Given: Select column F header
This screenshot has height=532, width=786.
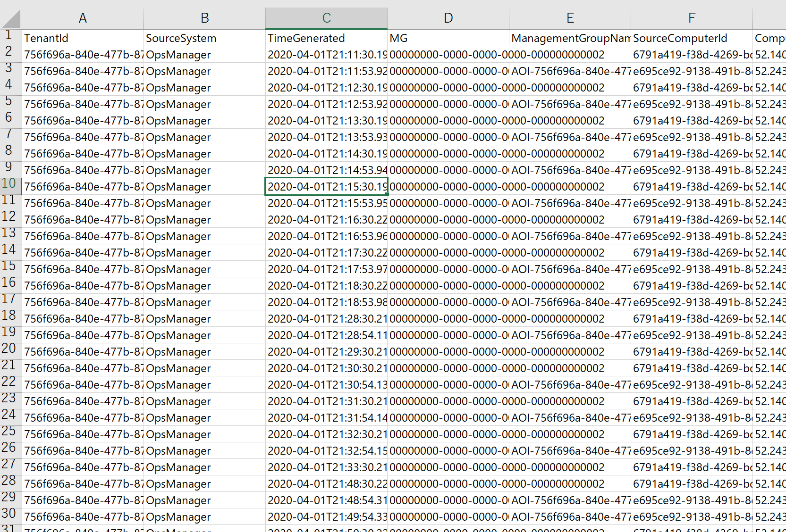Looking at the screenshot, I should [x=692, y=18].
